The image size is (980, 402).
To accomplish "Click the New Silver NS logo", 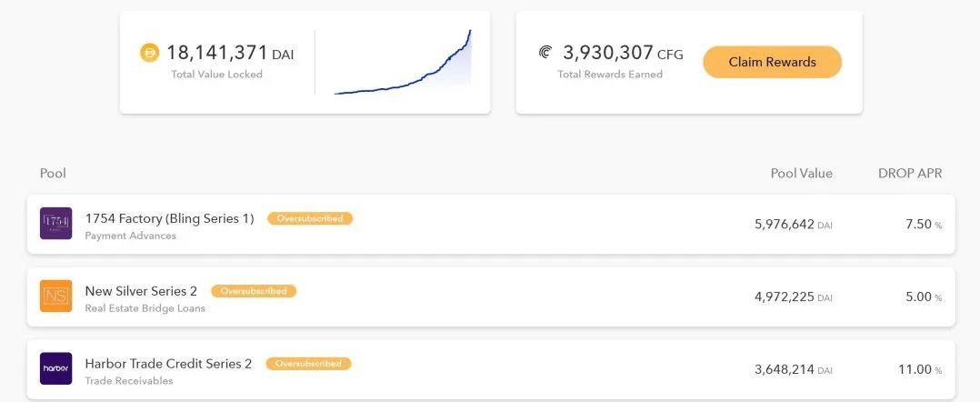I will 55,296.
